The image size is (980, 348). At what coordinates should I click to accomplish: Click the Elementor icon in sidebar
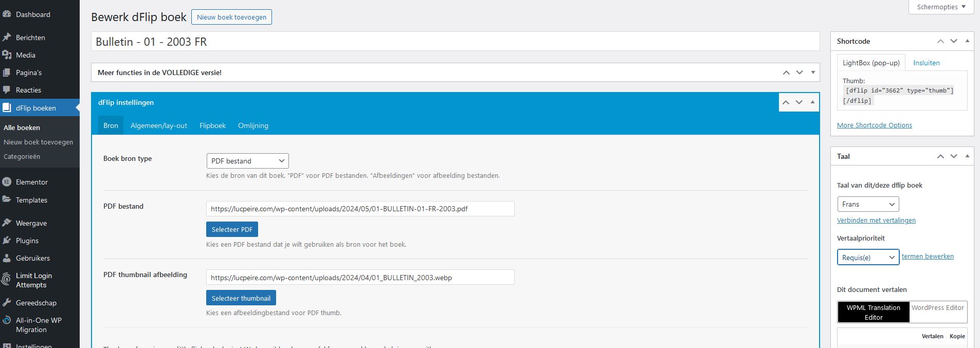click(x=7, y=182)
